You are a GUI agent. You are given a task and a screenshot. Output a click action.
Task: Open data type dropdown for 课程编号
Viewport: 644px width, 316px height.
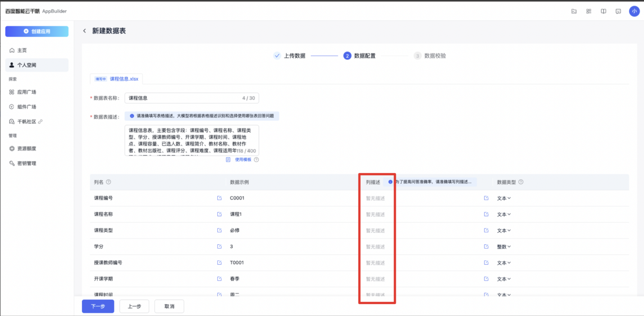coord(504,198)
